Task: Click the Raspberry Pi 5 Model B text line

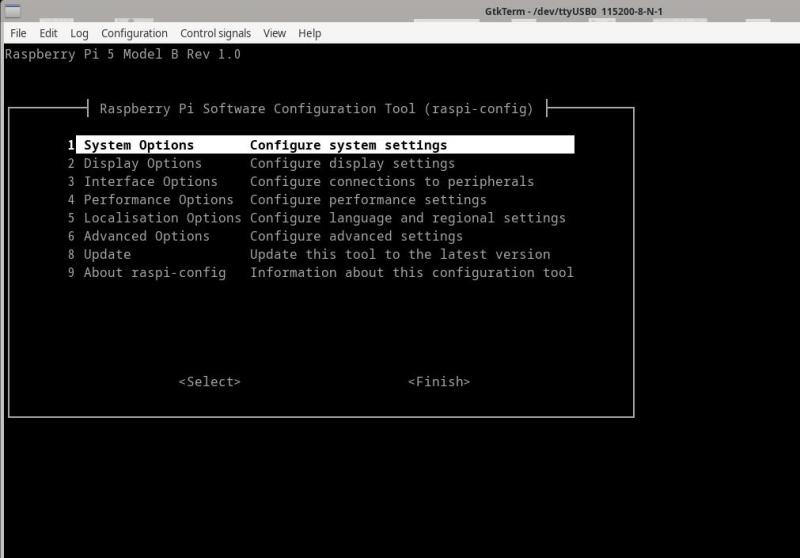Action: pyautogui.click(x=123, y=54)
